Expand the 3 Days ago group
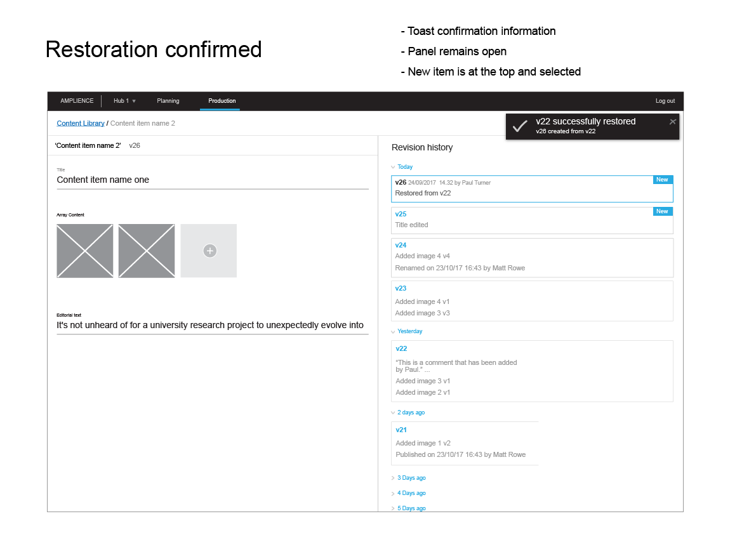This screenshot has height=535, width=756. pos(393,478)
